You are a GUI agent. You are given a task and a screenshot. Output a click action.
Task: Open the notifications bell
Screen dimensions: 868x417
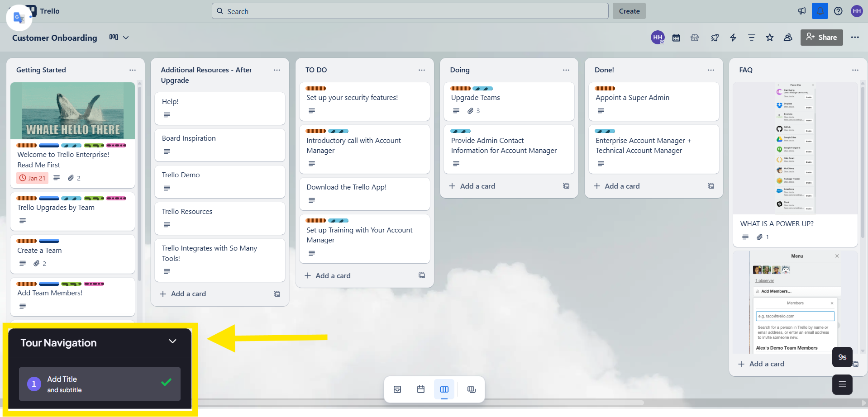[x=820, y=11]
